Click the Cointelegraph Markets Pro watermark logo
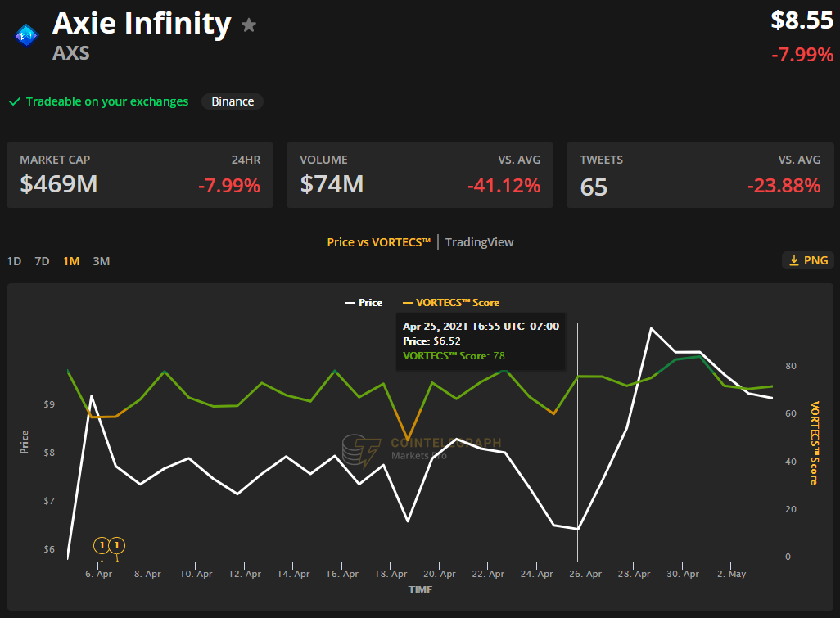This screenshot has height=618, width=840. pos(362,449)
